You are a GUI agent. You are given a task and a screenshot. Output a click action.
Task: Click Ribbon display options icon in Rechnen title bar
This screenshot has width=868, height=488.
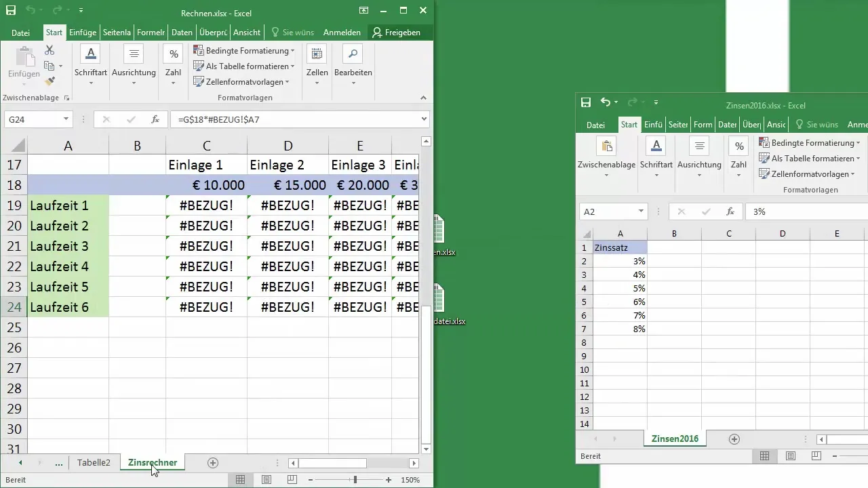tap(364, 11)
